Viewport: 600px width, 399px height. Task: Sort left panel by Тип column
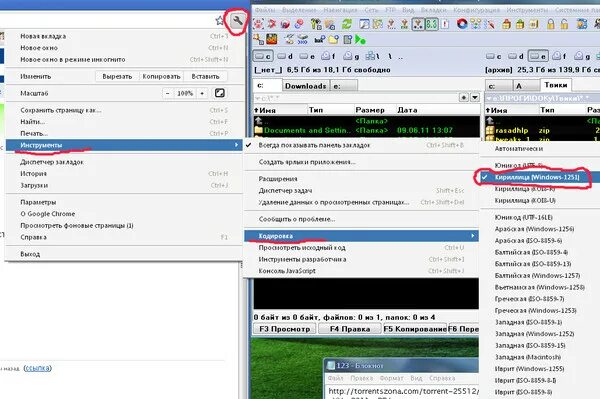point(331,110)
